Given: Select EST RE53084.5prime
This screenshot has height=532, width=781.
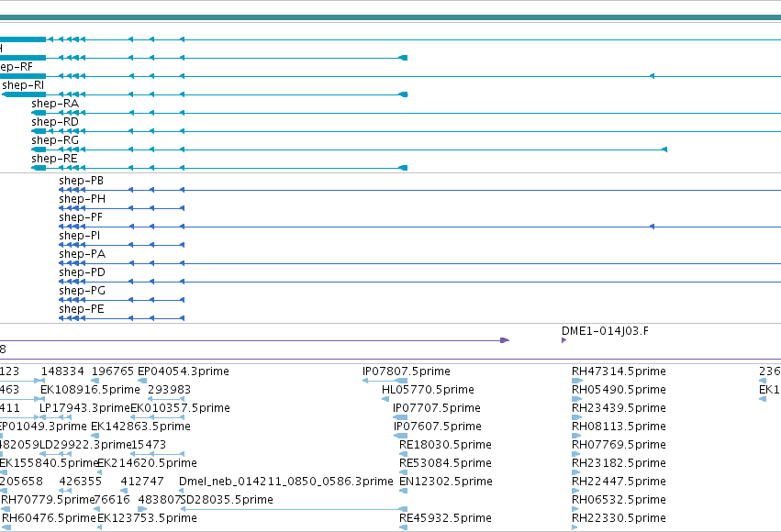Looking at the screenshot, I should [445, 463].
